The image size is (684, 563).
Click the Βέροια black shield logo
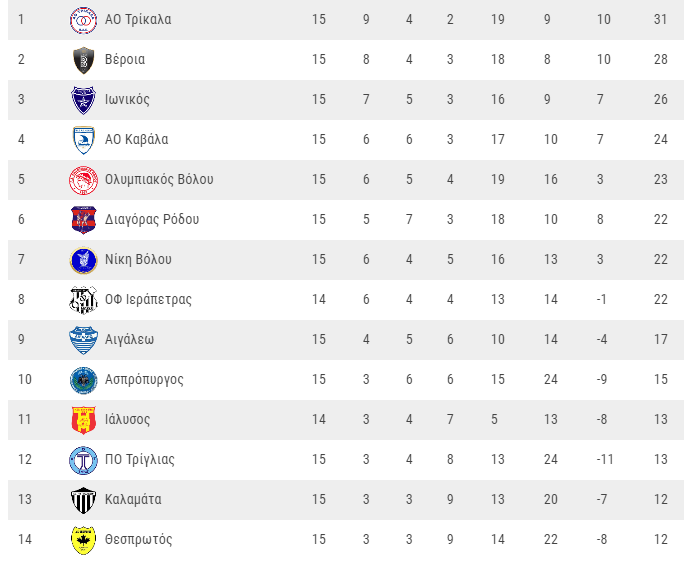83,60
